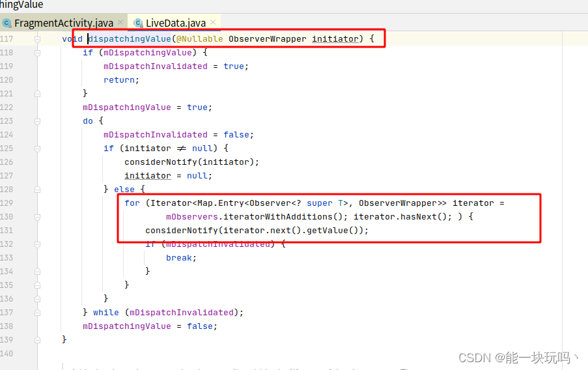
Task: Click the LiveData.java class file icon
Action: pos(138,23)
